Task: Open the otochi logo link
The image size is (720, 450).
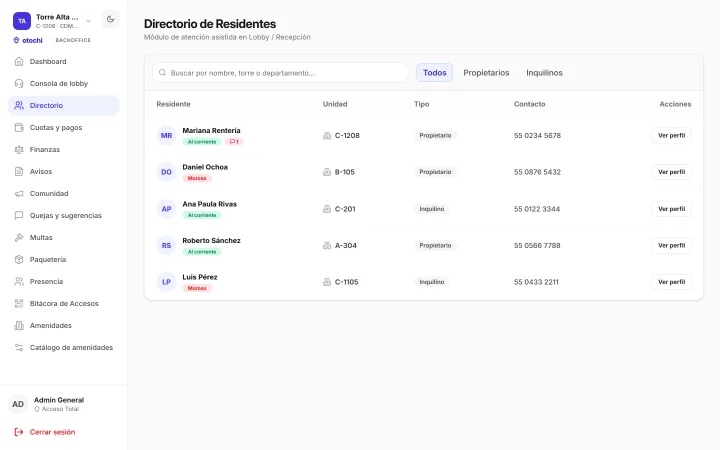Action: pos(28,40)
